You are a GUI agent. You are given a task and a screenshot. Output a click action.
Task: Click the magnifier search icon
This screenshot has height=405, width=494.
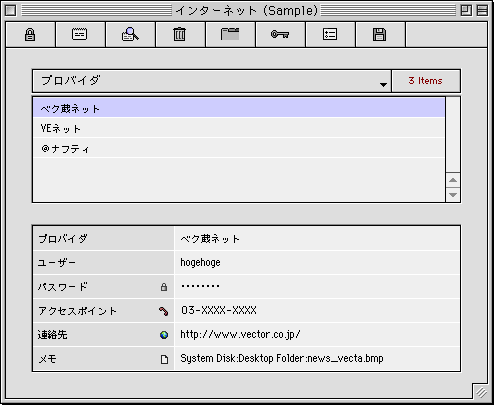pyautogui.click(x=130, y=34)
